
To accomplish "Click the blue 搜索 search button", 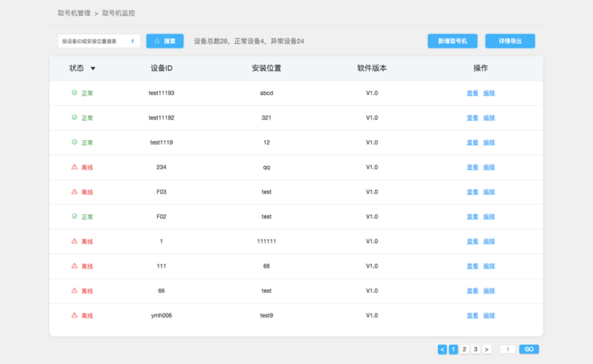I will 165,42.
